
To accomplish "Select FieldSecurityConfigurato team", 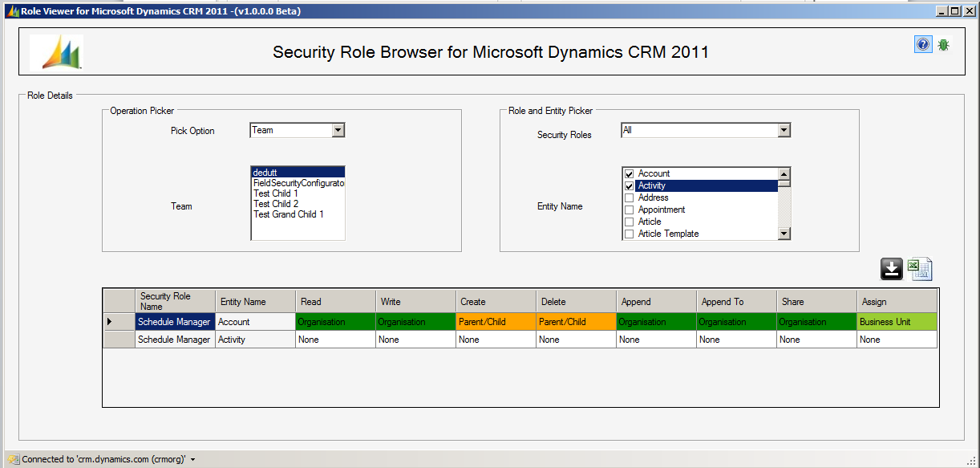I will tap(298, 183).
